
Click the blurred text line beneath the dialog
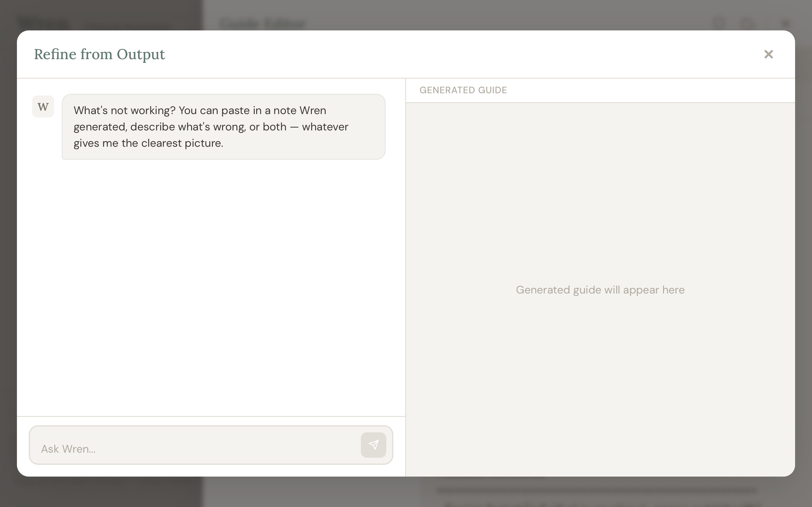(597, 491)
